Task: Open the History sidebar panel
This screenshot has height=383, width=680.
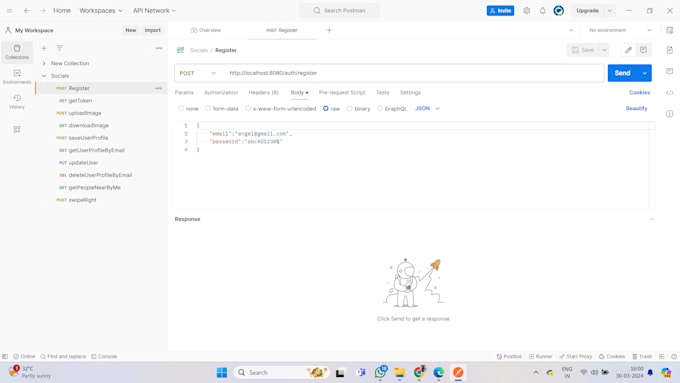Action: [17, 101]
